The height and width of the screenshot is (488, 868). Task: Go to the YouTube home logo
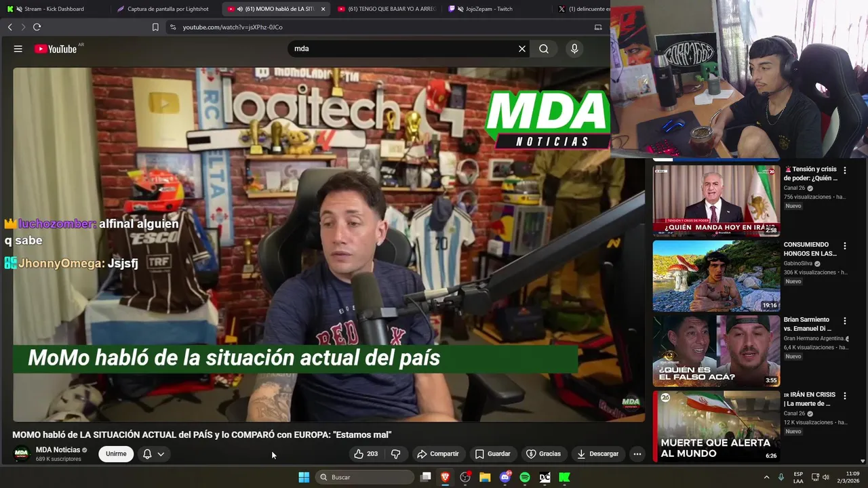pos(56,49)
